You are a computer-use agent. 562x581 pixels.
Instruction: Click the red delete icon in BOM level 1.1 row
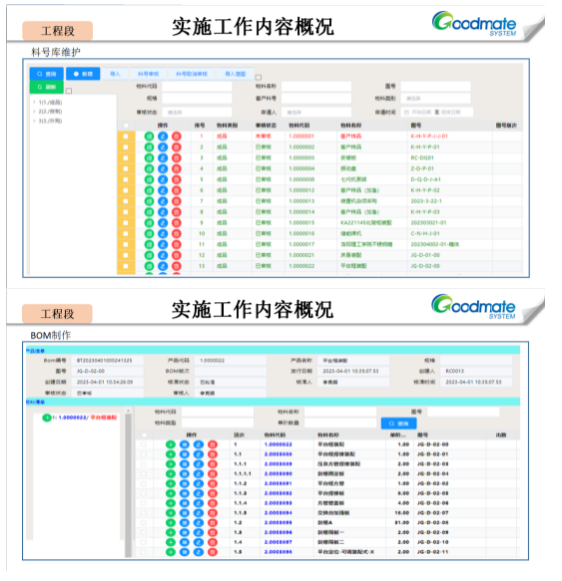213,454
